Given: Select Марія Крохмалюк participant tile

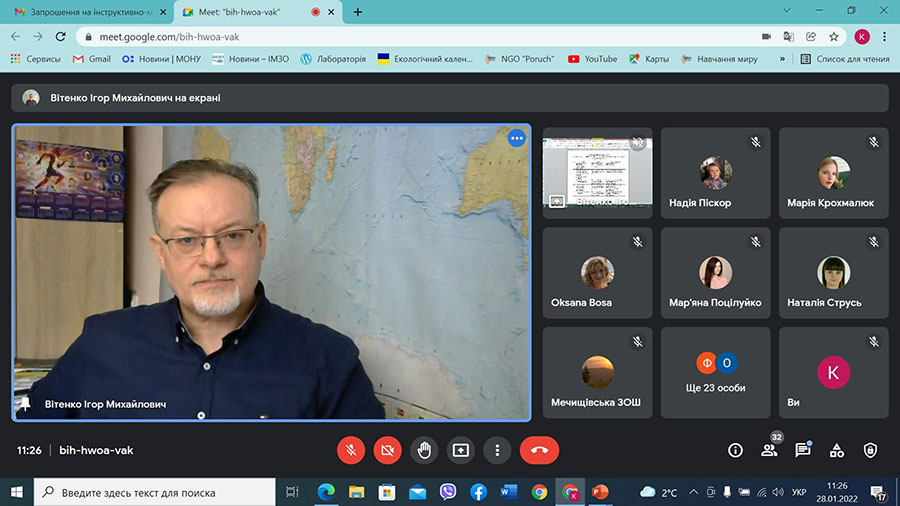Looking at the screenshot, I should tap(833, 173).
